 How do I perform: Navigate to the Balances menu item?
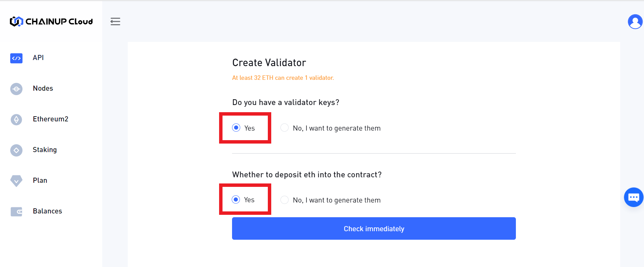[47, 211]
